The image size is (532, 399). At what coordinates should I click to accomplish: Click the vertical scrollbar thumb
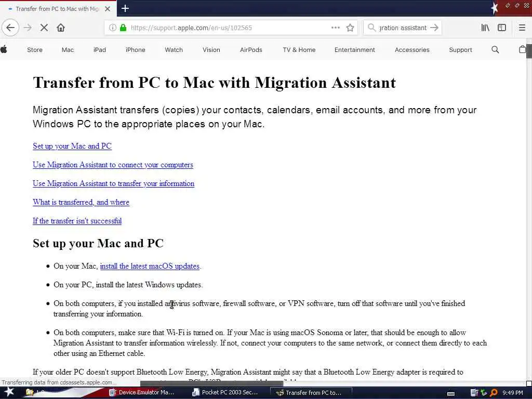[529, 51]
